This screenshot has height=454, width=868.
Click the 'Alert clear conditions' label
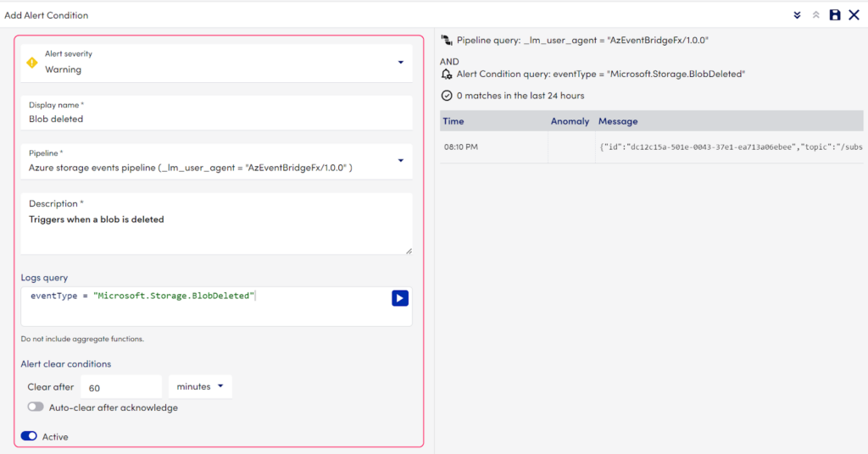[66, 364]
